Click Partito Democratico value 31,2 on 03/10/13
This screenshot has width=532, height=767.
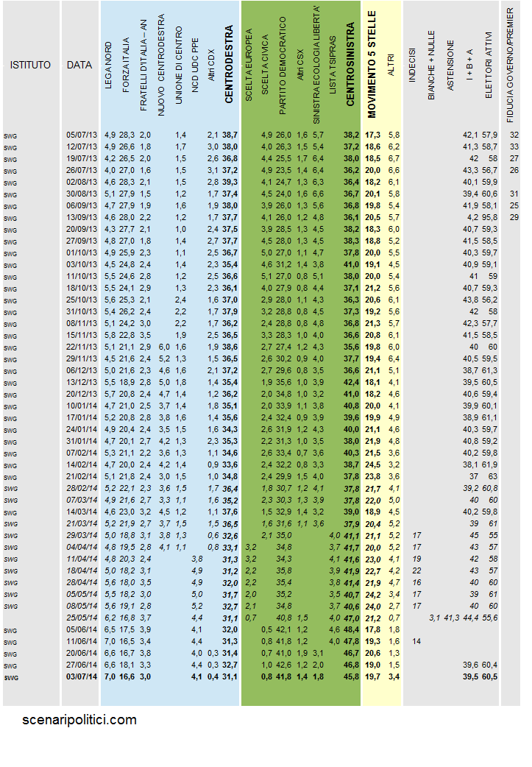(x=283, y=264)
